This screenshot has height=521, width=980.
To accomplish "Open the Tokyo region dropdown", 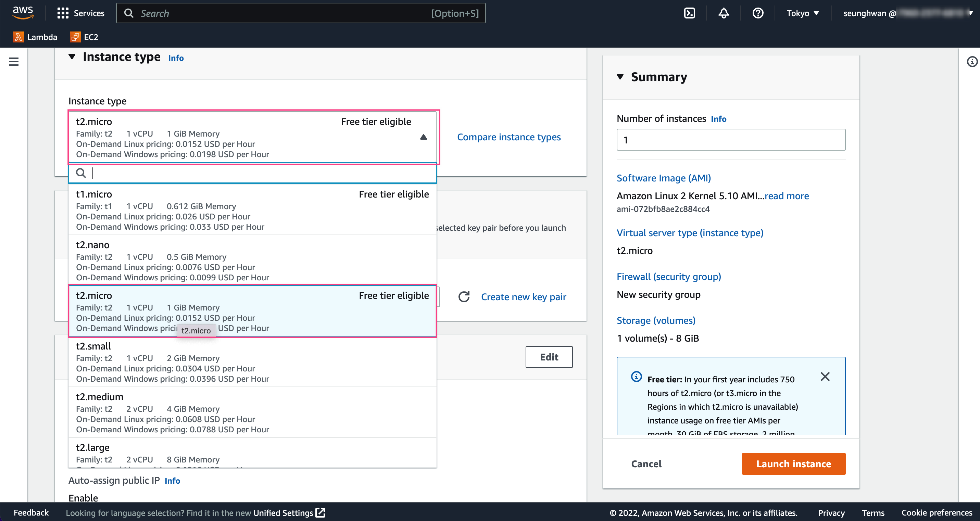I will (802, 13).
